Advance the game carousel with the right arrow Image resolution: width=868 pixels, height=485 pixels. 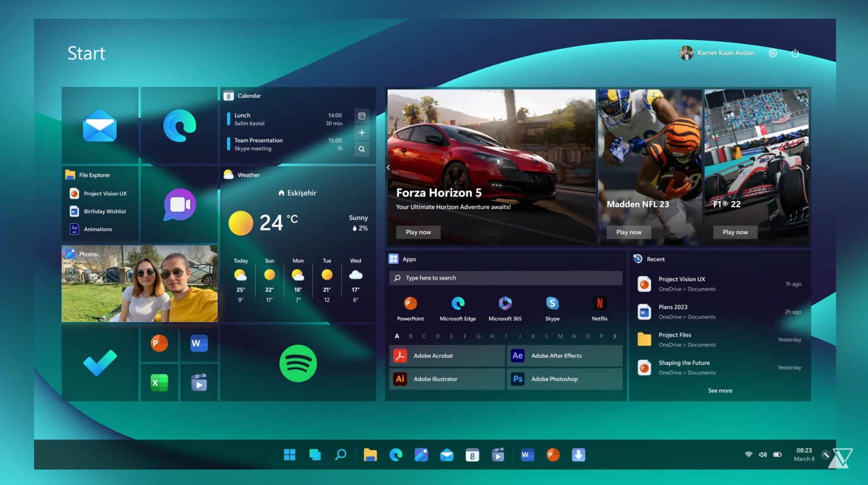coord(807,167)
